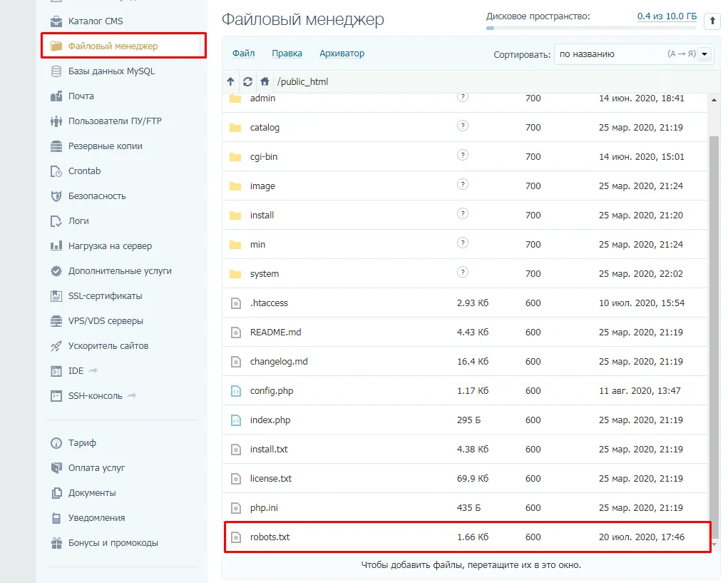Click the config.php file icon

coord(236,391)
